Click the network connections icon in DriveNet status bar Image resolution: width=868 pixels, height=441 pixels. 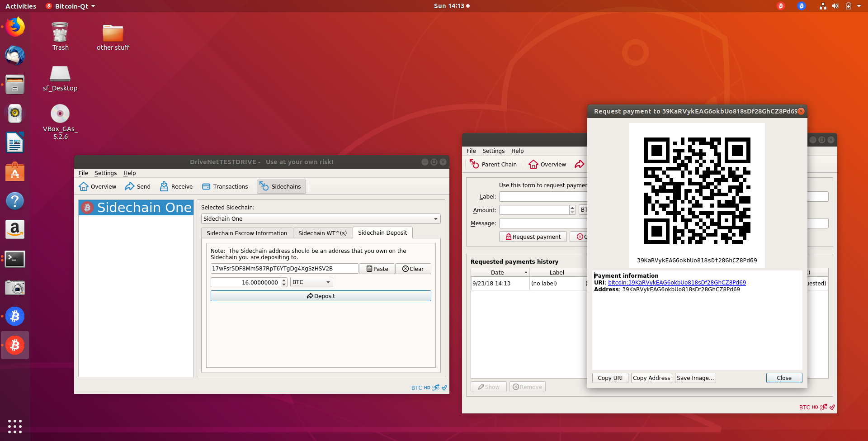click(x=436, y=388)
